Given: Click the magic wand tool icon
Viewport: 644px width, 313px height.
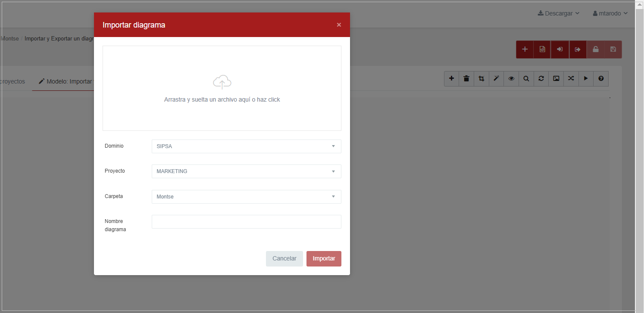Looking at the screenshot, I should [x=496, y=78].
